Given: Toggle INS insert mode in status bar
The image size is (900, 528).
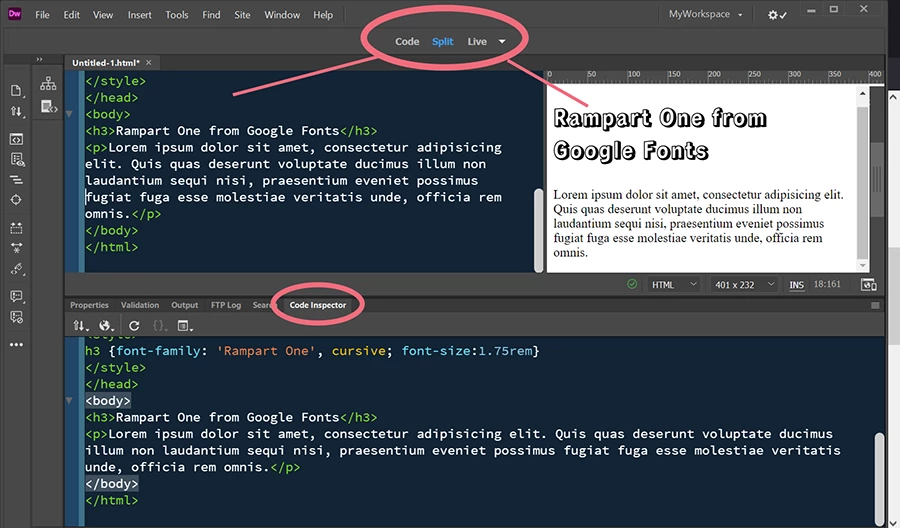Looking at the screenshot, I should pyautogui.click(x=796, y=285).
